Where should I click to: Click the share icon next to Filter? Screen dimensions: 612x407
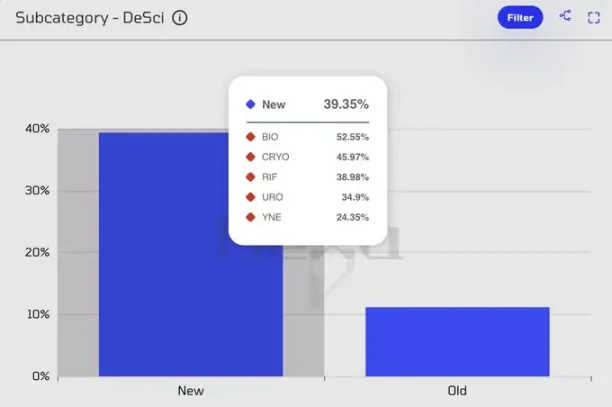(x=566, y=16)
